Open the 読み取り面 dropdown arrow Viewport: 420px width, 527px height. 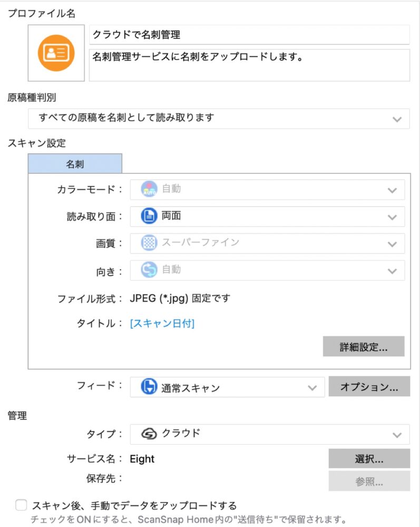point(392,217)
